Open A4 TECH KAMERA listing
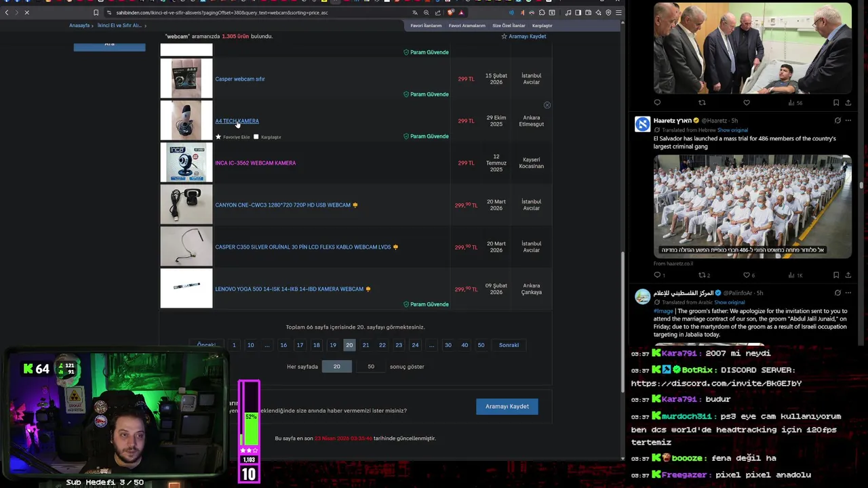This screenshot has width=868, height=488. (237, 121)
